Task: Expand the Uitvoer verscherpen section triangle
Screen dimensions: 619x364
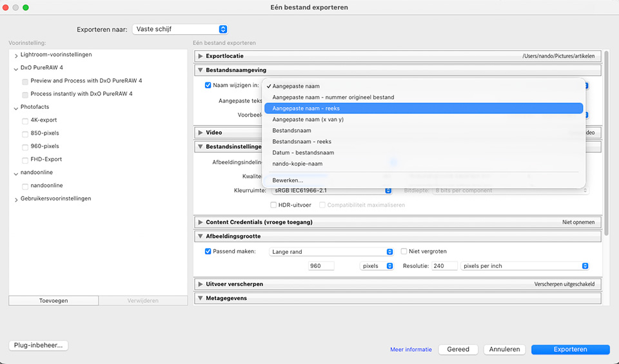Action: 201,284
